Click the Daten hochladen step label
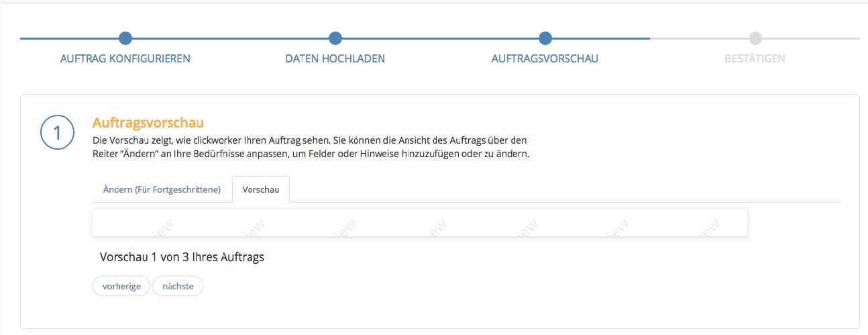868x335 pixels. pyautogui.click(x=335, y=58)
